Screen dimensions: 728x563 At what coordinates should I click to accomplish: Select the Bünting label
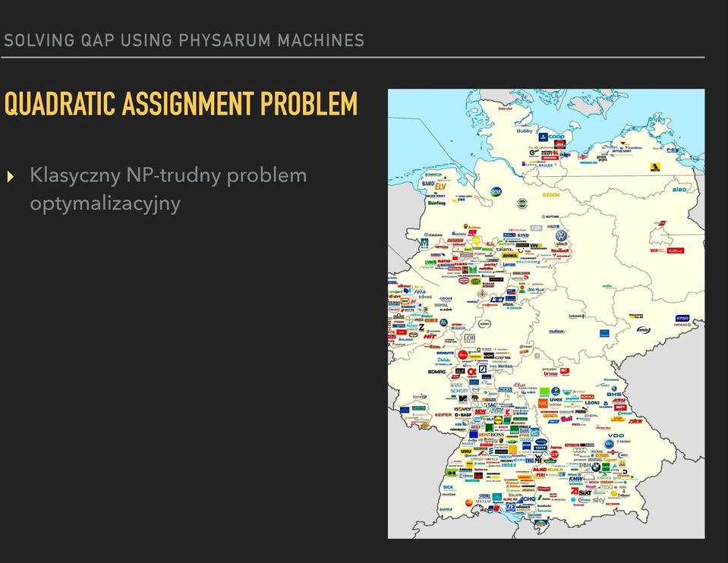[x=436, y=203]
